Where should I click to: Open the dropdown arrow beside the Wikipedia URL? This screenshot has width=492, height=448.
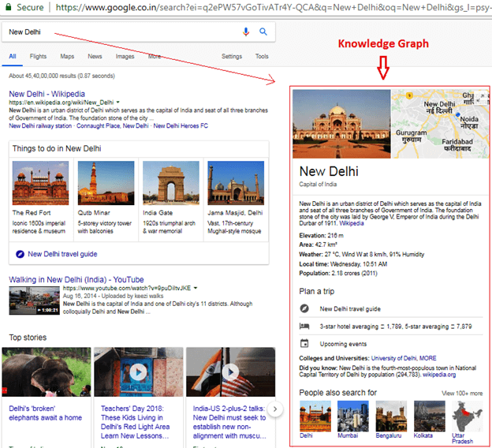point(118,103)
